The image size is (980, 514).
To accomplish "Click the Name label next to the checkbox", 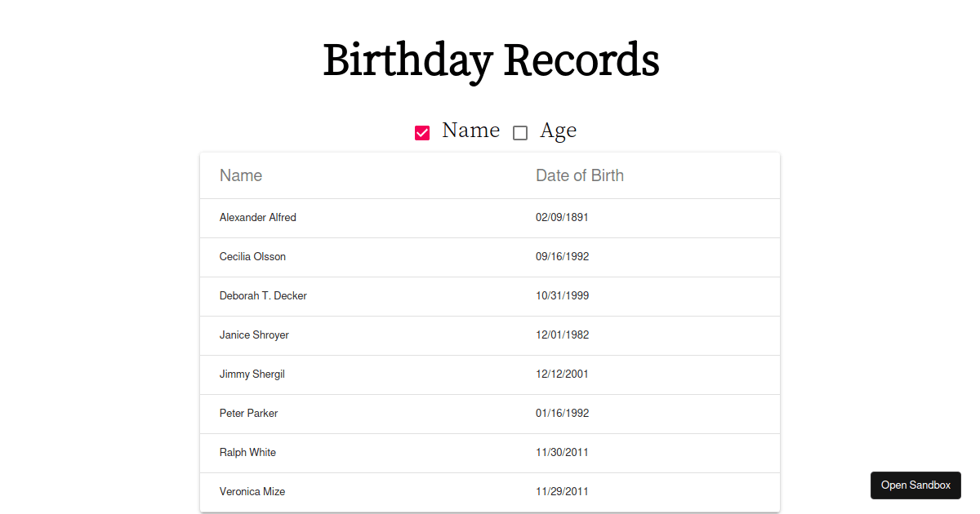I will [x=470, y=130].
